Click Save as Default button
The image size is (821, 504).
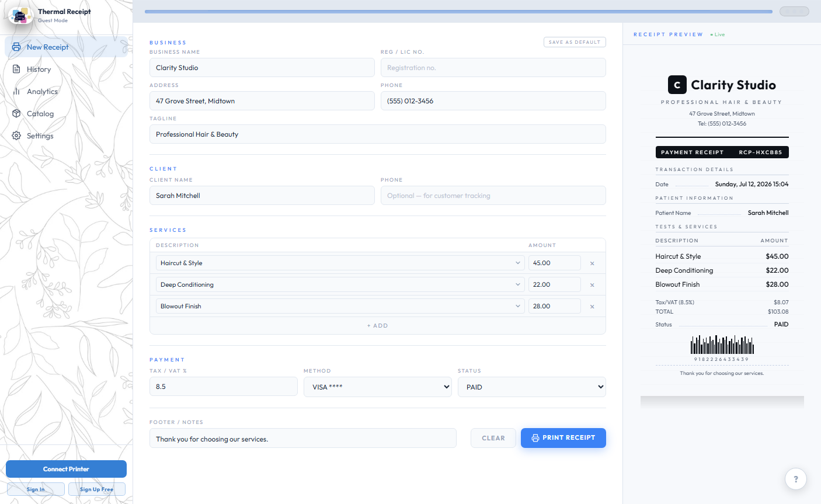click(x=575, y=42)
